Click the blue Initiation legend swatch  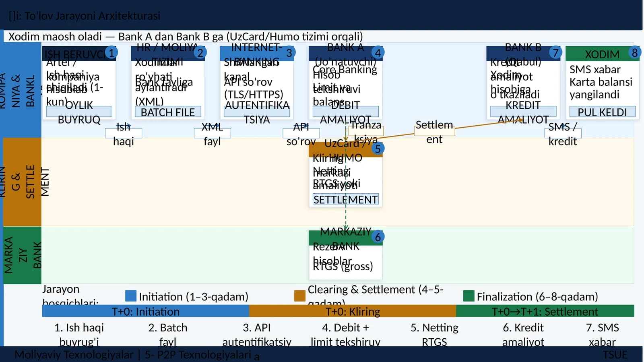pyautogui.click(x=131, y=296)
